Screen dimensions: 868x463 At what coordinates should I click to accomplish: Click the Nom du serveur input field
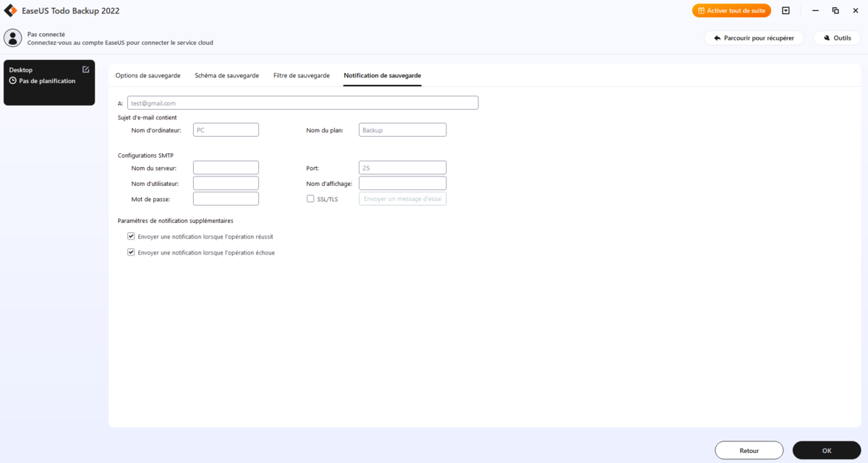click(x=226, y=168)
